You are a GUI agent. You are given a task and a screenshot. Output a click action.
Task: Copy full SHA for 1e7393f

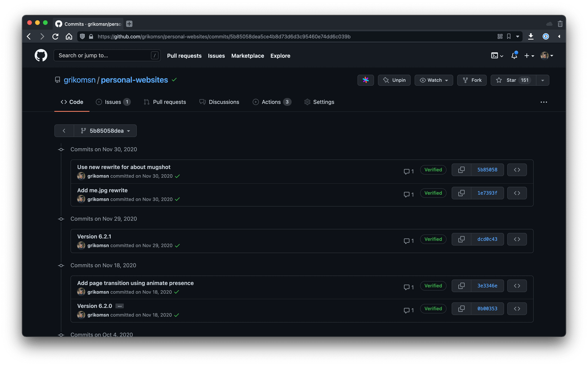pos(461,193)
